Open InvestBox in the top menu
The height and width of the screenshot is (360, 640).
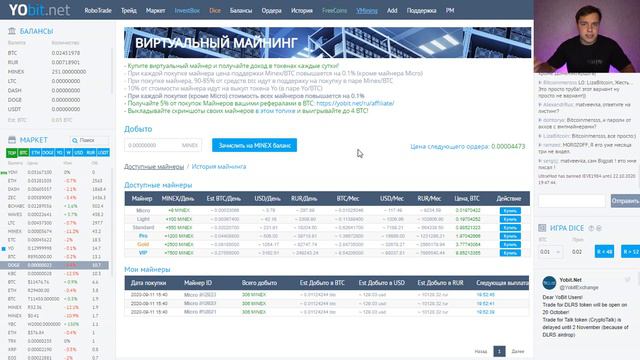(187, 11)
